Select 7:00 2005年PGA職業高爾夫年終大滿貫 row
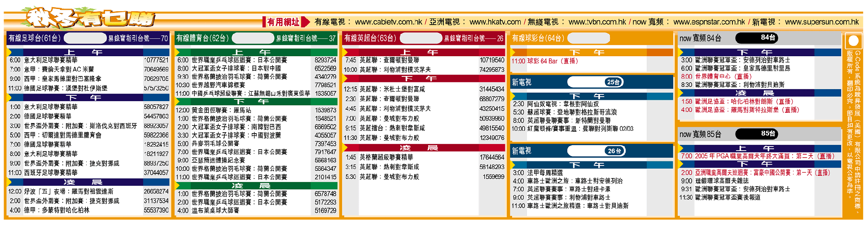 (760, 156)
